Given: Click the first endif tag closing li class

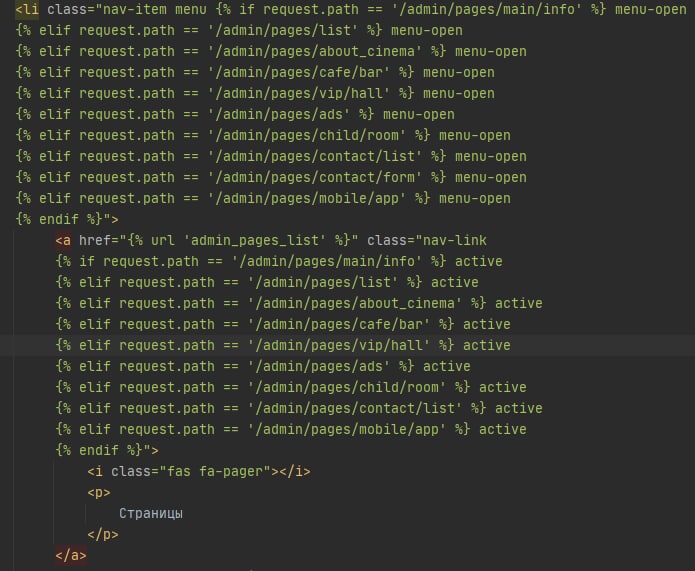Looking at the screenshot, I should pos(59,219).
